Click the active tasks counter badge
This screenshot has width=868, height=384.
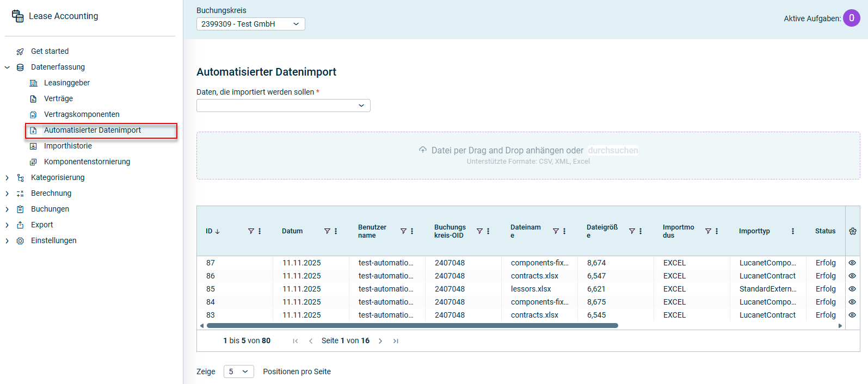click(852, 18)
